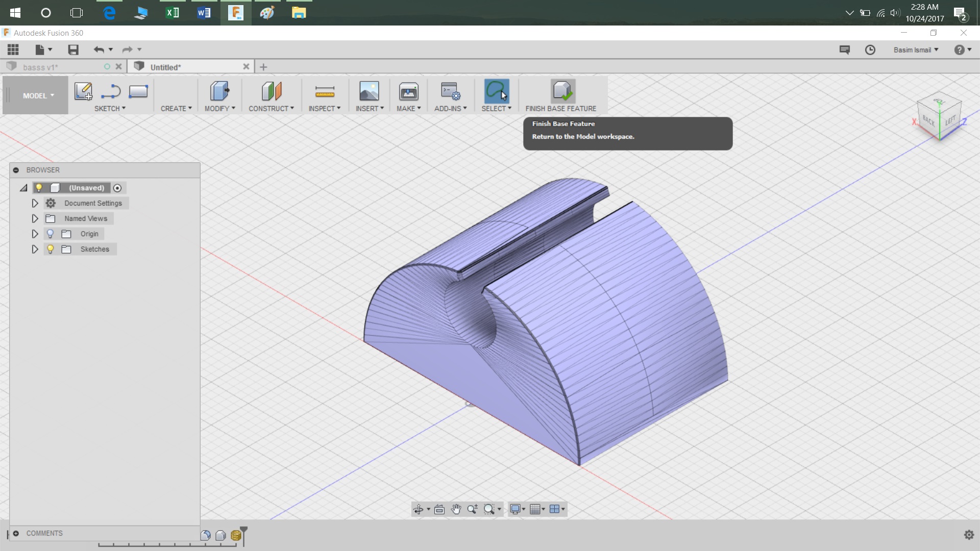
Task: Open the INSPECT menu
Action: [325, 109]
